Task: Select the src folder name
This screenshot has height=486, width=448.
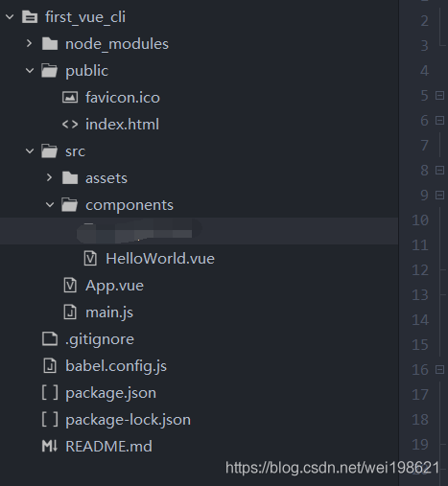Action: [76, 151]
